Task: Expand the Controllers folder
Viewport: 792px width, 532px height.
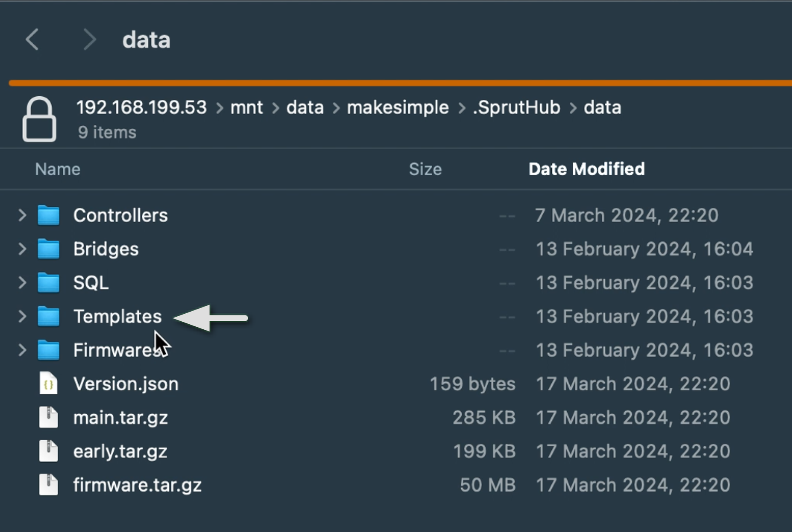Action: coord(22,215)
